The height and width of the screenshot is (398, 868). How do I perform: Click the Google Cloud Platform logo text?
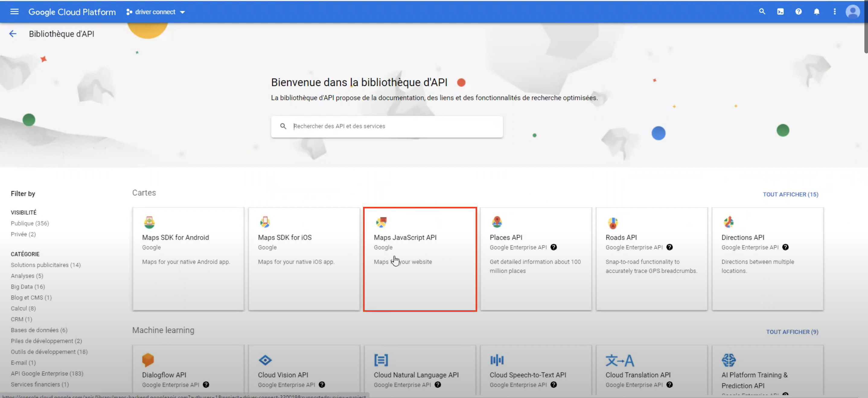point(72,12)
